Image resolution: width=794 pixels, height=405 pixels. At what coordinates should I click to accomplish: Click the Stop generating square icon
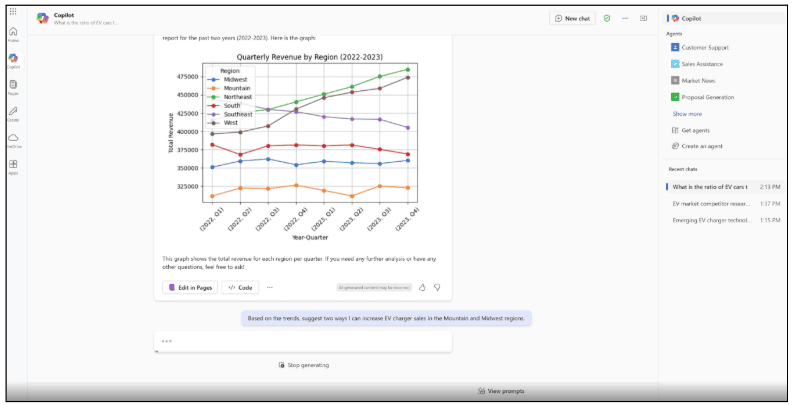282,365
